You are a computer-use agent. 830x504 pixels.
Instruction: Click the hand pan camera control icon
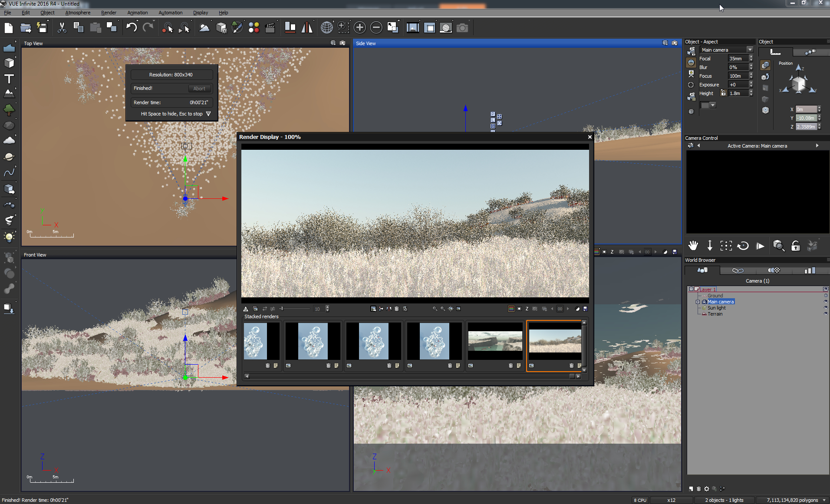[693, 246]
